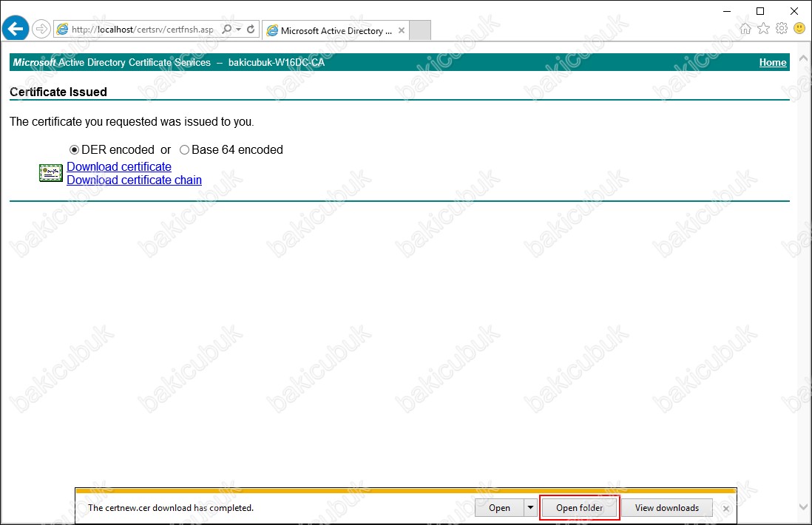Select the Base 64 encoded radio button
812x525 pixels.
tap(184, 150)
